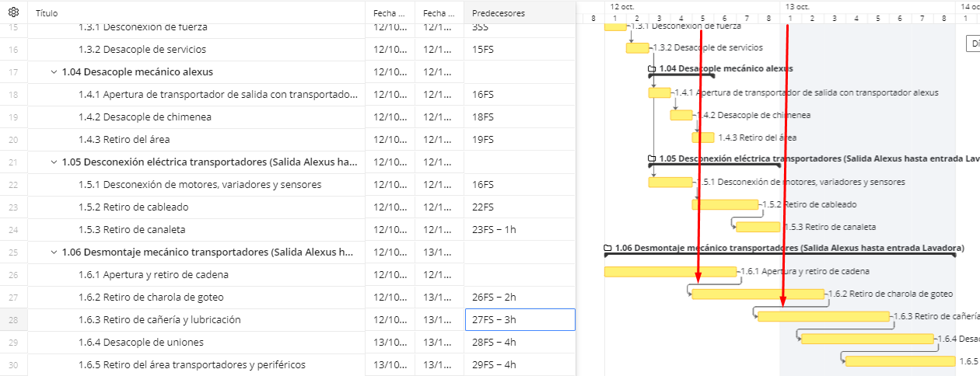Click folder icon beside 1.04 Desacople mecánico alexus in Gantt
The width and height of the screenshot is (980, 376).
click(x=653, y=68)
